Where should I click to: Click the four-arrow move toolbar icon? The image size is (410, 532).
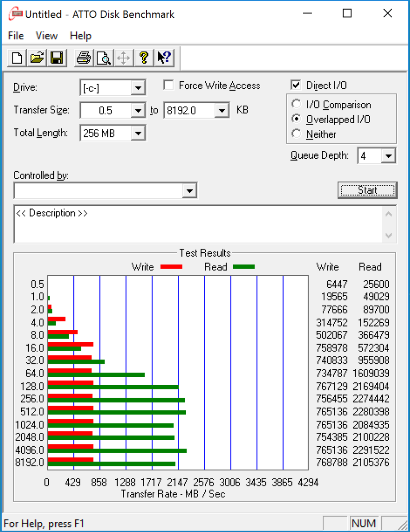pos(123,58)
